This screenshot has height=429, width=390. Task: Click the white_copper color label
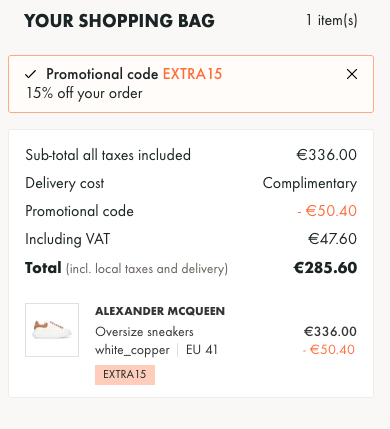[x=132, y=350]
